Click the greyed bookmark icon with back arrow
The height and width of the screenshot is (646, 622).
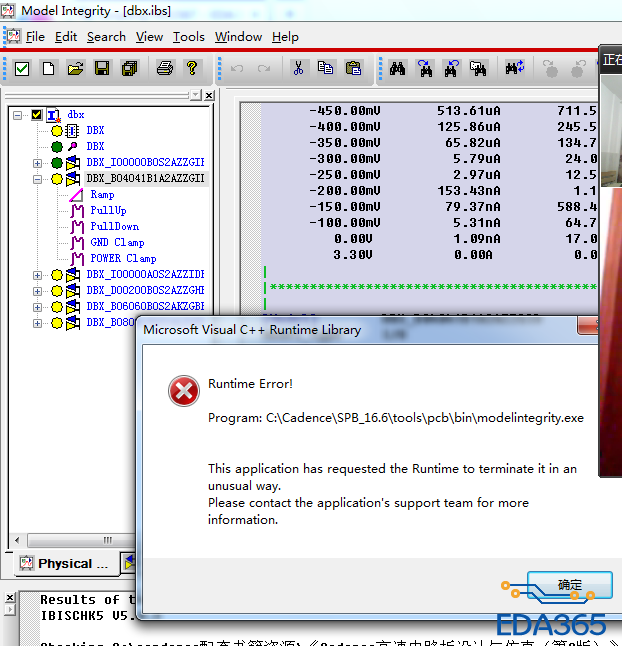point(578,68)
